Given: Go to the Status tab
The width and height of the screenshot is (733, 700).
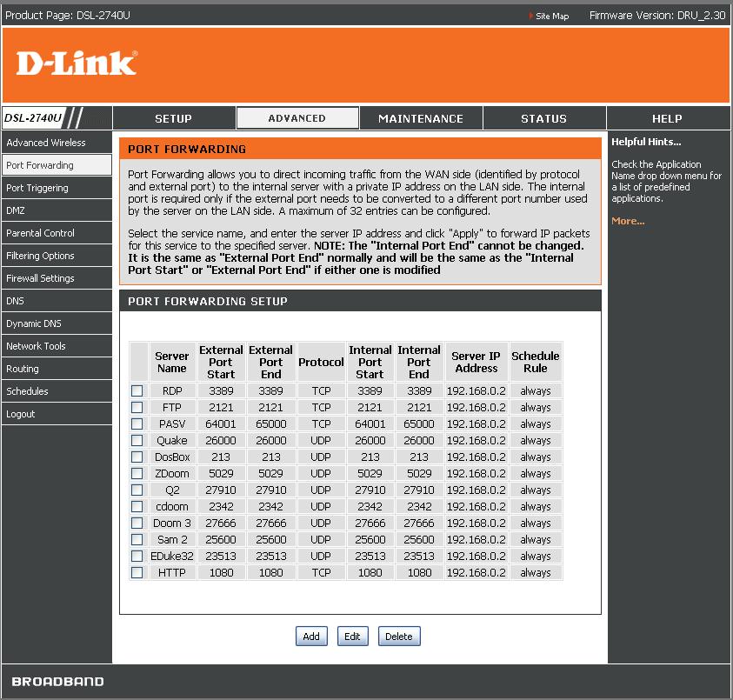Looking at the screenshot, I should tap(544, 118).
